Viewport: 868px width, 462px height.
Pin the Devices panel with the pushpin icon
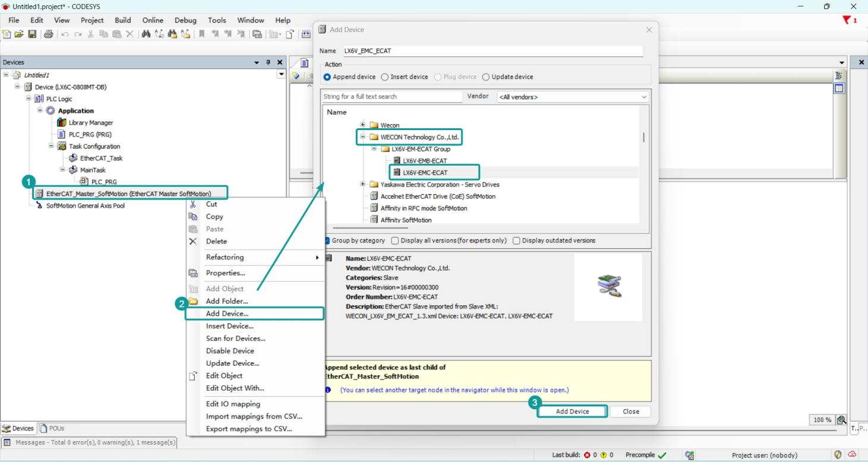coord(268,62)
